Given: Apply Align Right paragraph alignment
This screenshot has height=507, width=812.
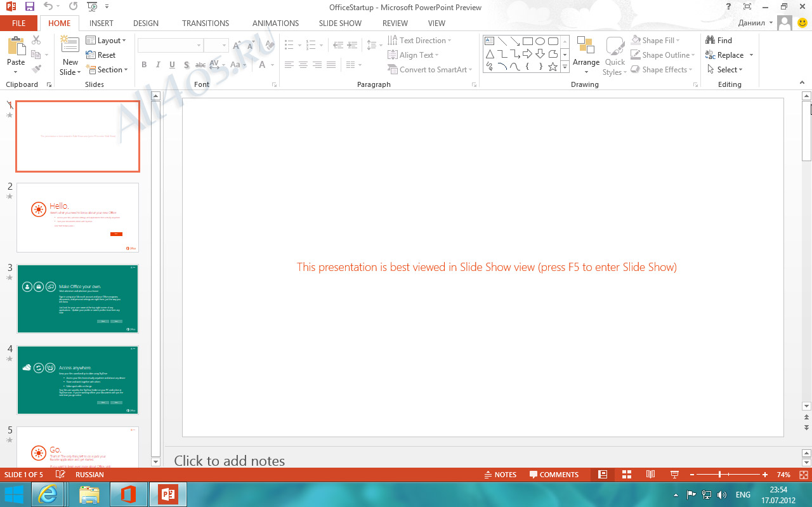Looking at the screenshot, I should pyautogui.click(x=317, y=65).
